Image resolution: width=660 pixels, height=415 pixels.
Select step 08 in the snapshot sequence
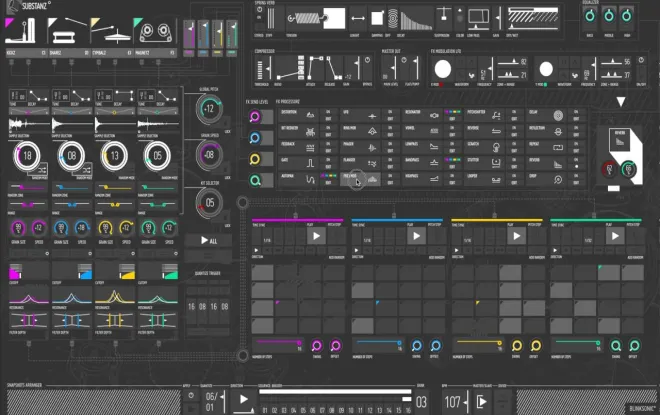pos(332,410)
